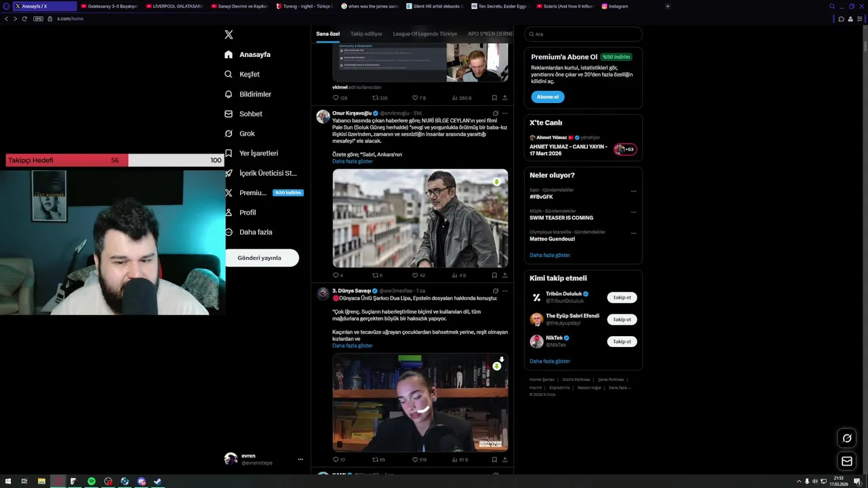
Task: Open more menu on 3. Dünya Savaşı post
Action: [x=505, y=291]
